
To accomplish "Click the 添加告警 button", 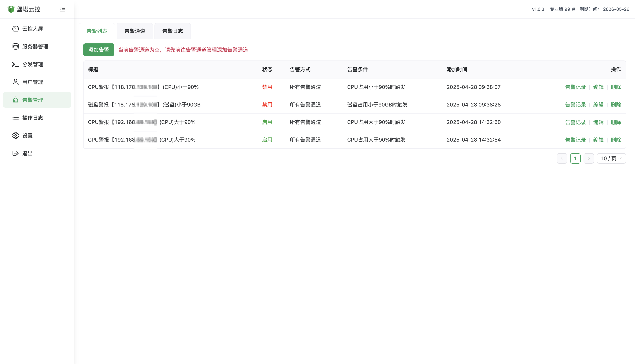I will point(99,50).
